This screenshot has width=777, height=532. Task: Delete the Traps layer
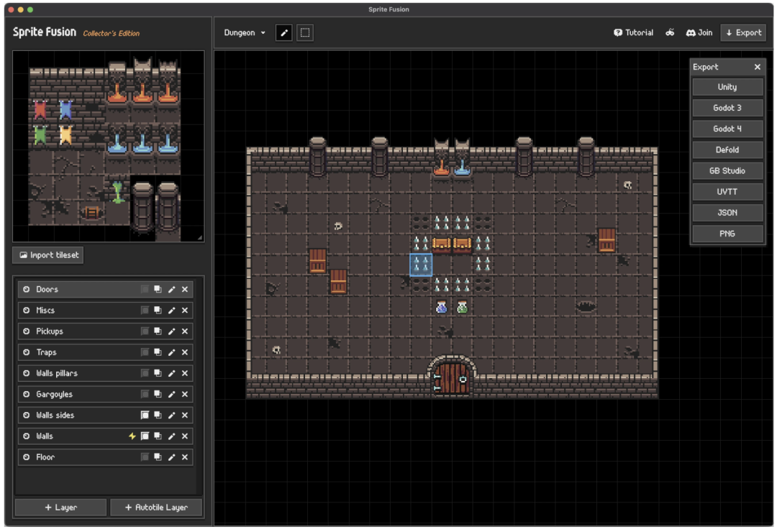(x=185, y=352)
